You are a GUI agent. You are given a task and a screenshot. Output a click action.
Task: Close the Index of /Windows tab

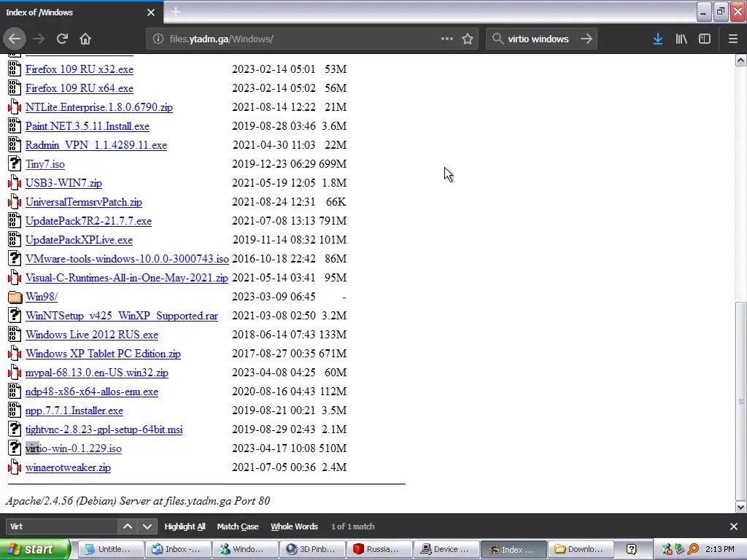151,12
